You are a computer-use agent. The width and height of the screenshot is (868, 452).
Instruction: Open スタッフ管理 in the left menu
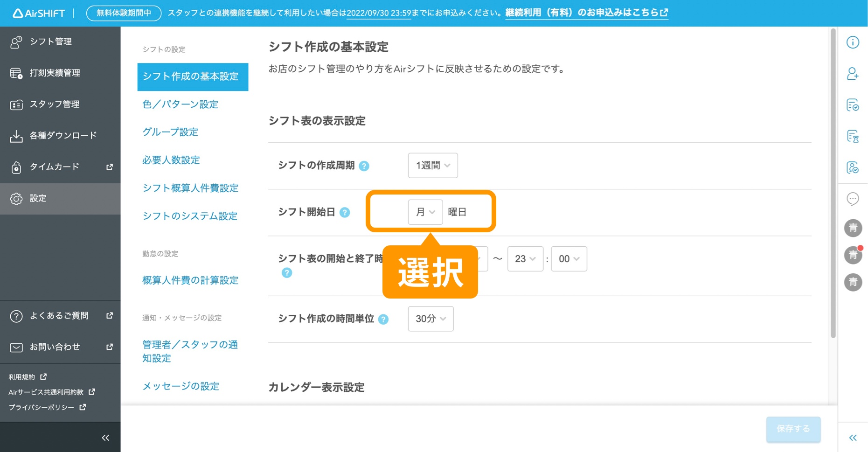[54, 104]
